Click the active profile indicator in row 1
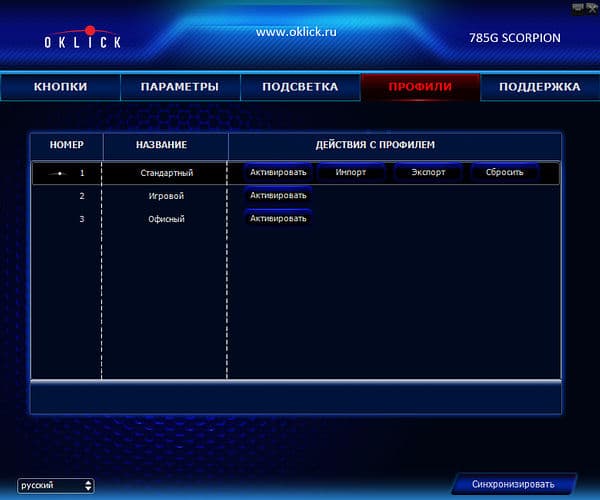The image size is (600, 500). tap(58, 173)
